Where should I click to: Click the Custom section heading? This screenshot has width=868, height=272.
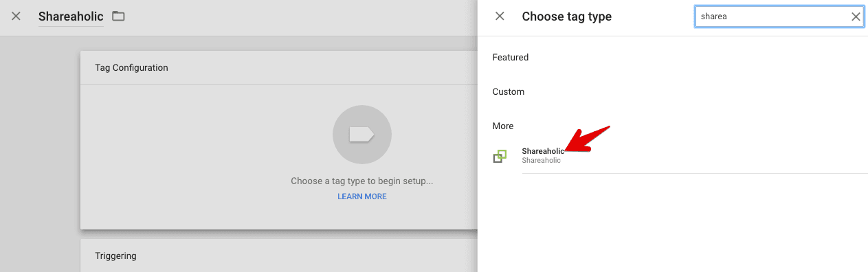pos(509,92)
